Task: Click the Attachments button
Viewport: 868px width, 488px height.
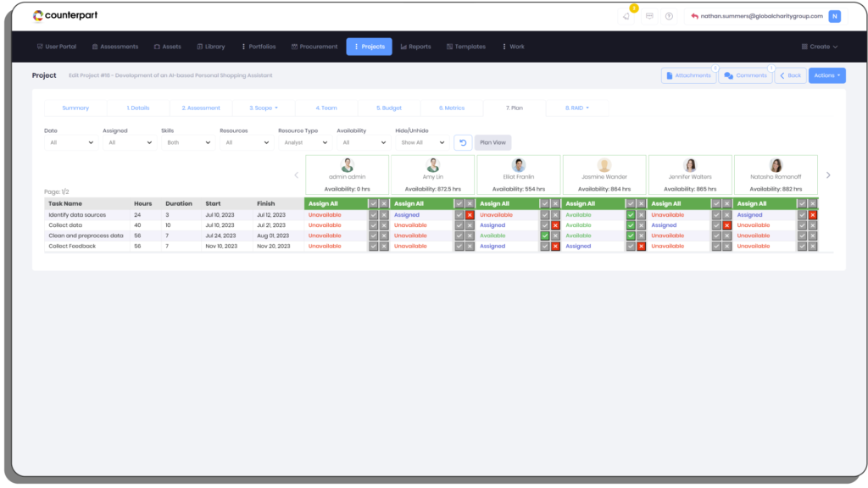Action: (688, 75)
